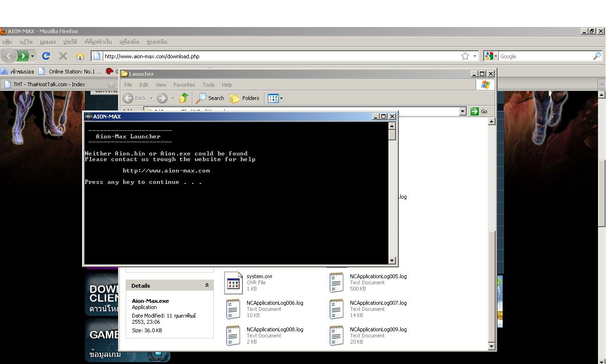Click the Search button in Launcher toolbar
Viewport: 607px width, 364px height.
(x=210, y=98)
